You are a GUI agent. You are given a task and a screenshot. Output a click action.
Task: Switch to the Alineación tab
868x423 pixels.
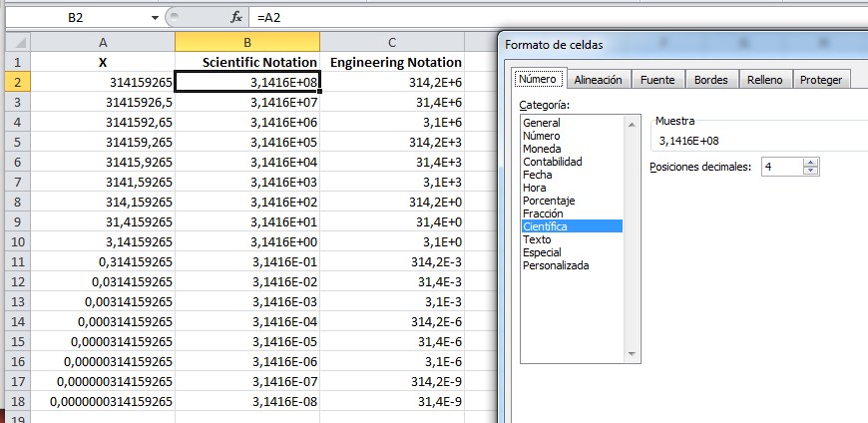tap(598, 80)
